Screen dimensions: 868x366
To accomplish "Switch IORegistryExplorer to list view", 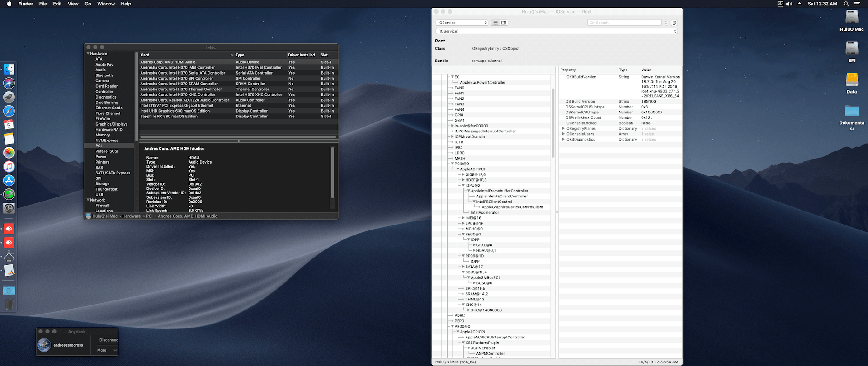I will [x=495, y=23].
